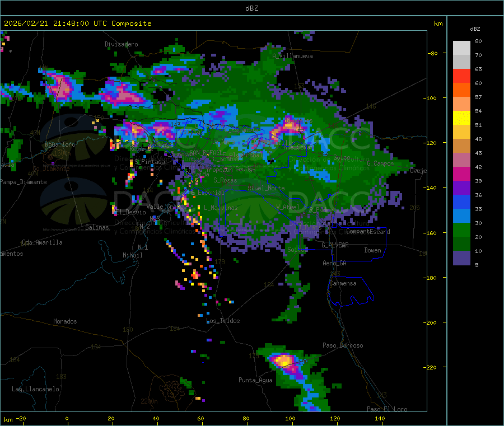
Task: Click the dBZ title at top
Action: [x=251, y=8]
